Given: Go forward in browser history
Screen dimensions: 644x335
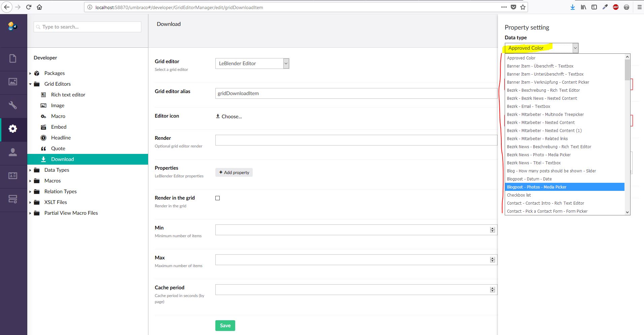Looking at the screenshot, I should click(18, 7).
